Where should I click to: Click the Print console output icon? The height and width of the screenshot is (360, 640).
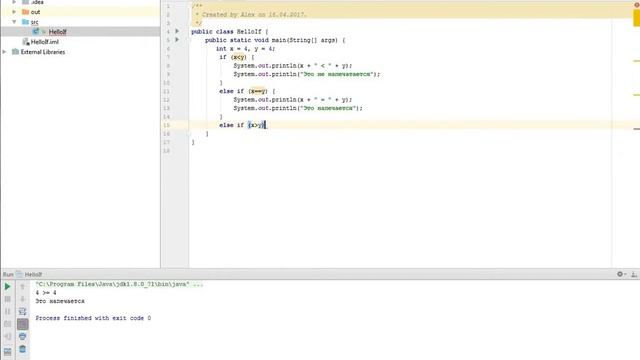22,336
